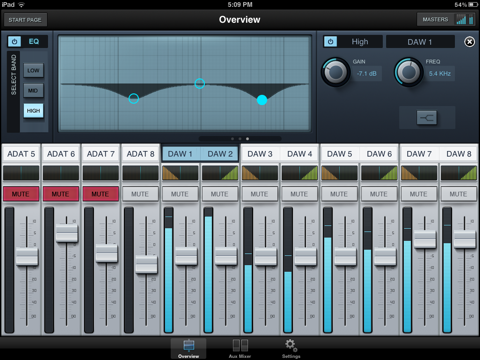Select the Low band node on graph
The height and width of the screenshot is (360, 480).
click(134, 98)
